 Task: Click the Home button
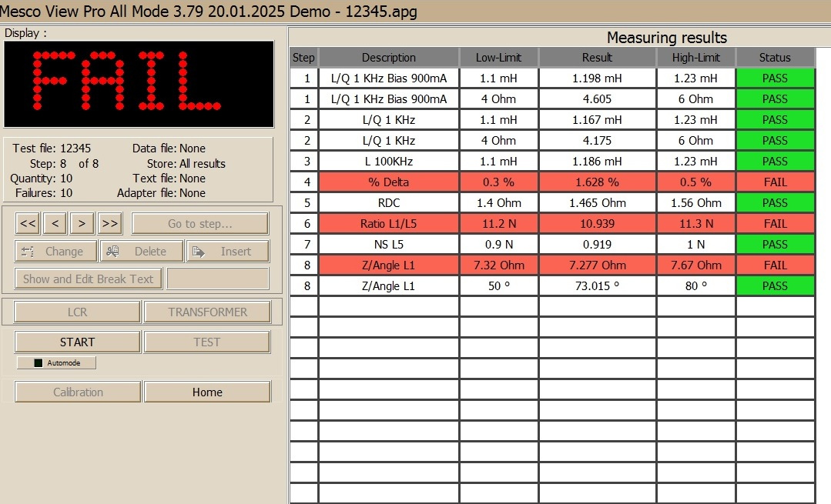[x=207, y=392]
